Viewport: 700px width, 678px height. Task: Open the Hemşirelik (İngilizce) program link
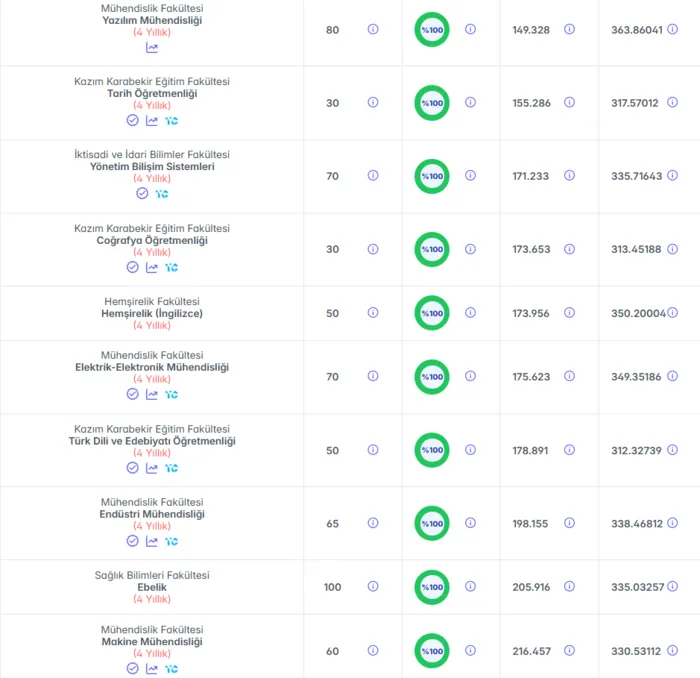[152, 313]
